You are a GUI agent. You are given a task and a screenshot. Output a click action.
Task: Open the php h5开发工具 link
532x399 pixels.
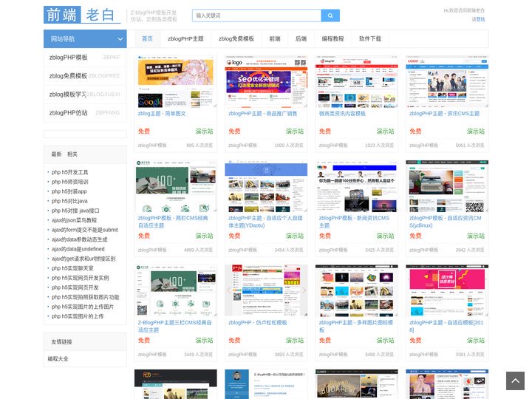pos(70,172)
